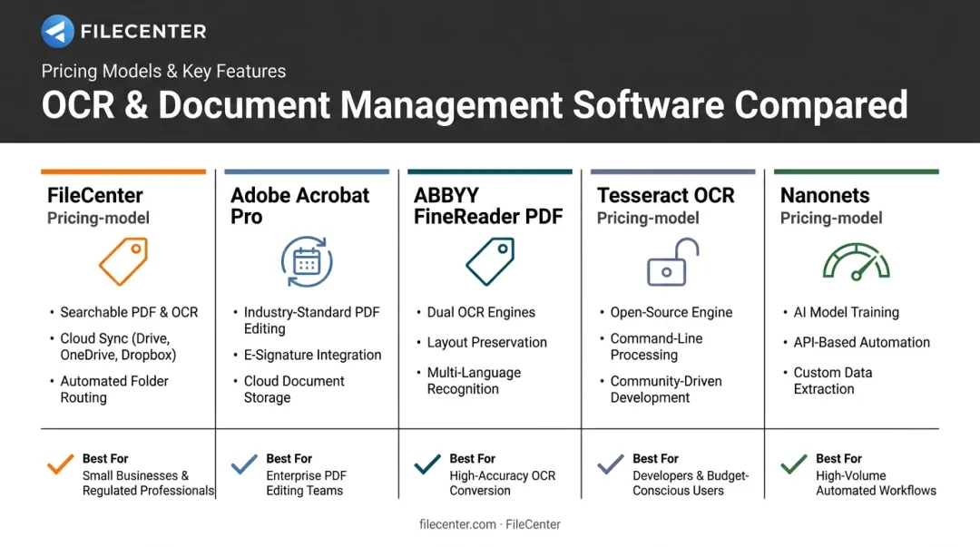Screen dimensions: 980x547
Task: Click the open padlock icon under Tesseract OCR
Action: 672,261
